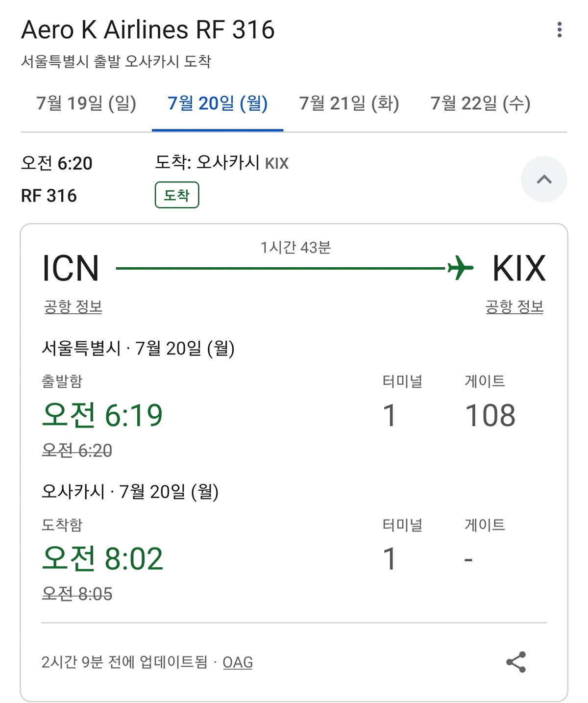This screenshot has height=703, width=588.
Task: Click the green airplane icon near KIX
Action: coord(461,268)
